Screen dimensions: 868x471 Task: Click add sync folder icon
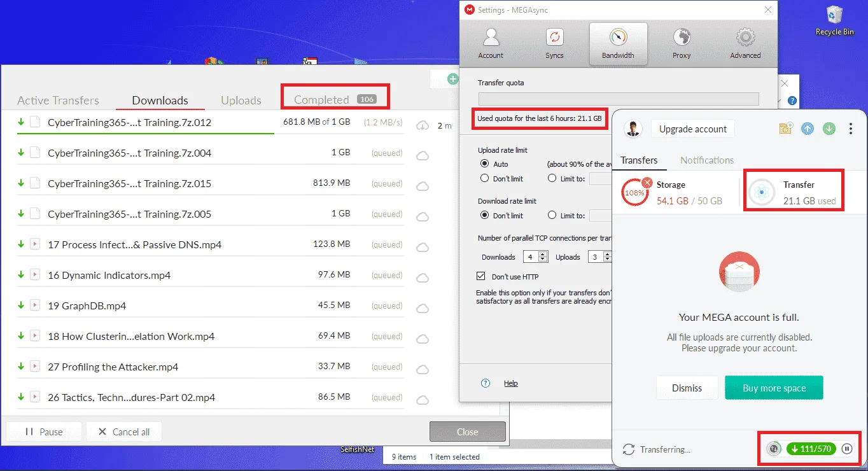point(786,129)
